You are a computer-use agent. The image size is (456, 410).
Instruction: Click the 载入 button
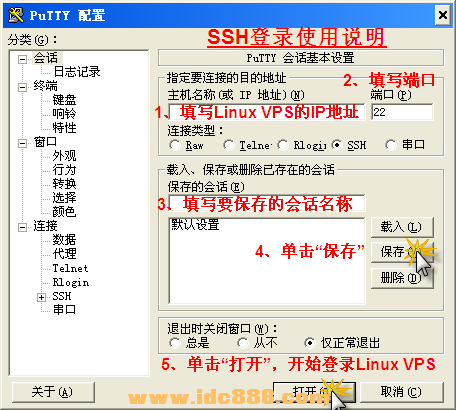tap(402, 227)
